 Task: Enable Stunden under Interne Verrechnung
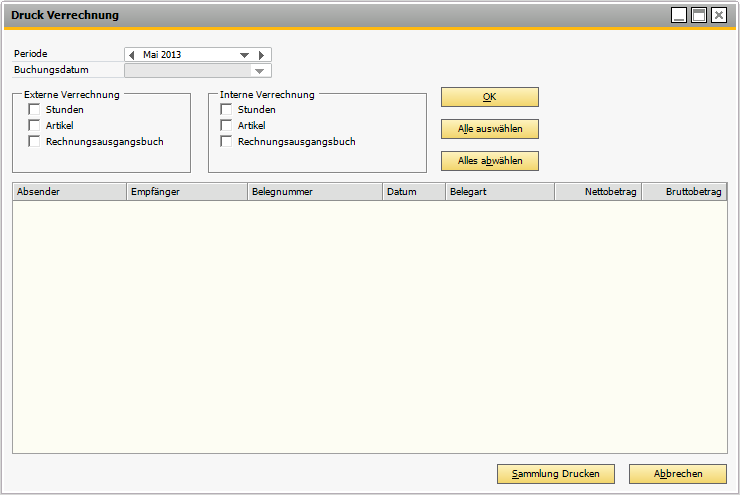pos(227,110)
